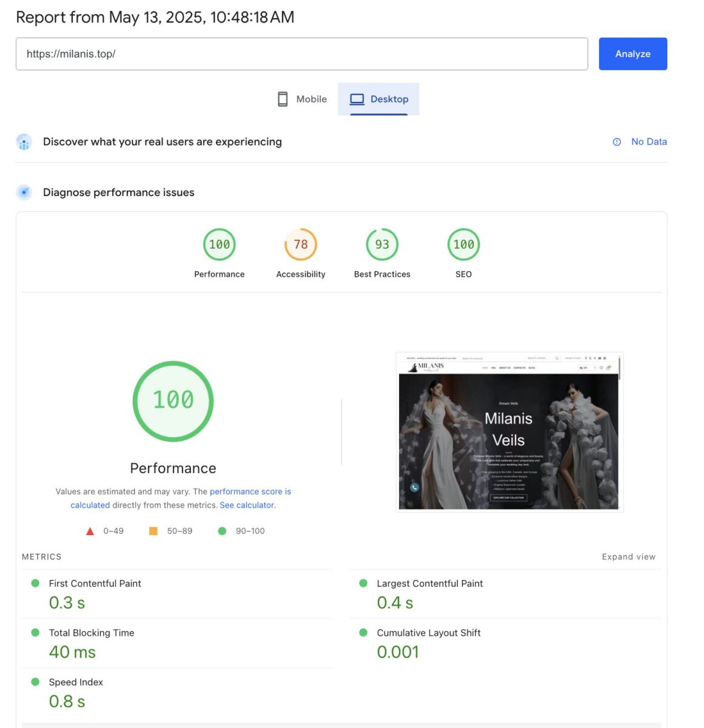Click the Performance label under the first gauge

(x=220, y=274)
